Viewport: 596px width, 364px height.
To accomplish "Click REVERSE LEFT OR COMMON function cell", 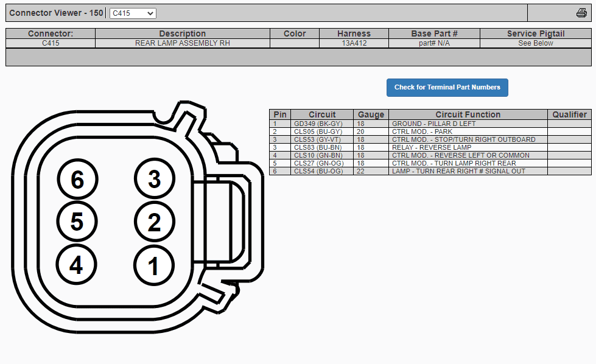I will tap(468, 155).
